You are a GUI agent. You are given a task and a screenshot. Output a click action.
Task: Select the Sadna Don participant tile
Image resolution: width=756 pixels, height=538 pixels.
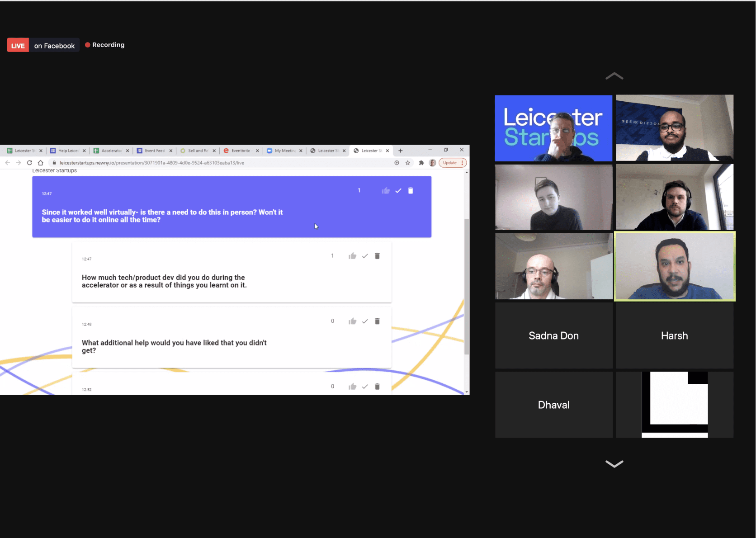tap(554, 335)
